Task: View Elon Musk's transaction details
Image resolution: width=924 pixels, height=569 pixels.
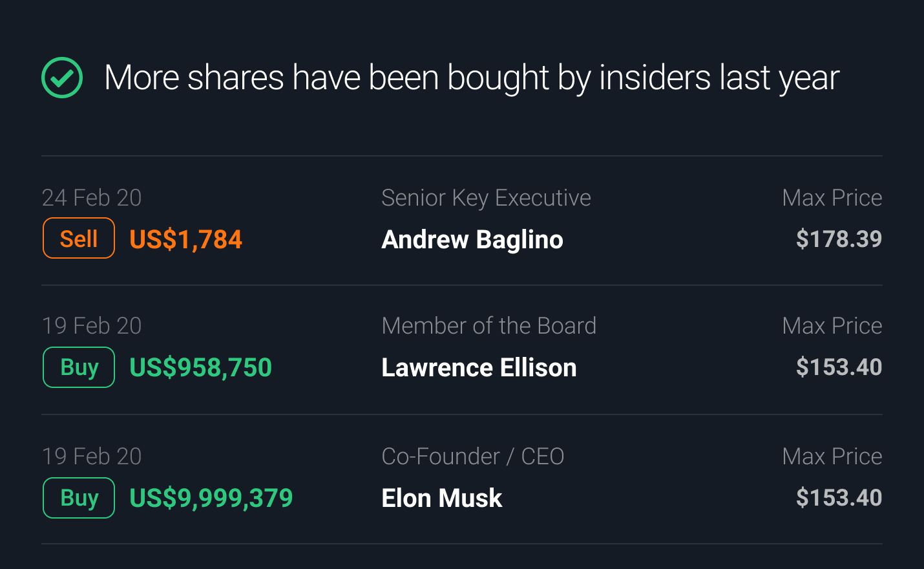Action: pos(442,498)
